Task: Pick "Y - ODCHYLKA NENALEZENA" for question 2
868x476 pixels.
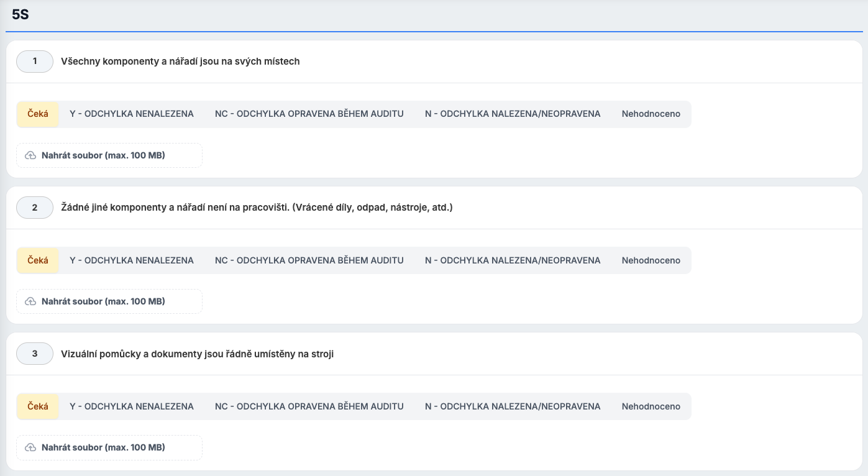Action: point(132,260)
